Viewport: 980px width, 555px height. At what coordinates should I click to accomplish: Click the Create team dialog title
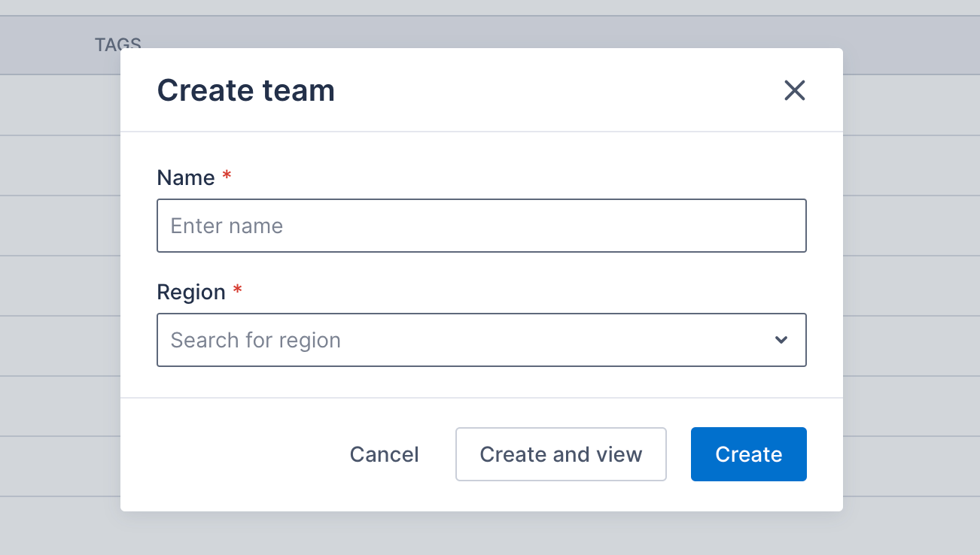(x=245, y=90)
